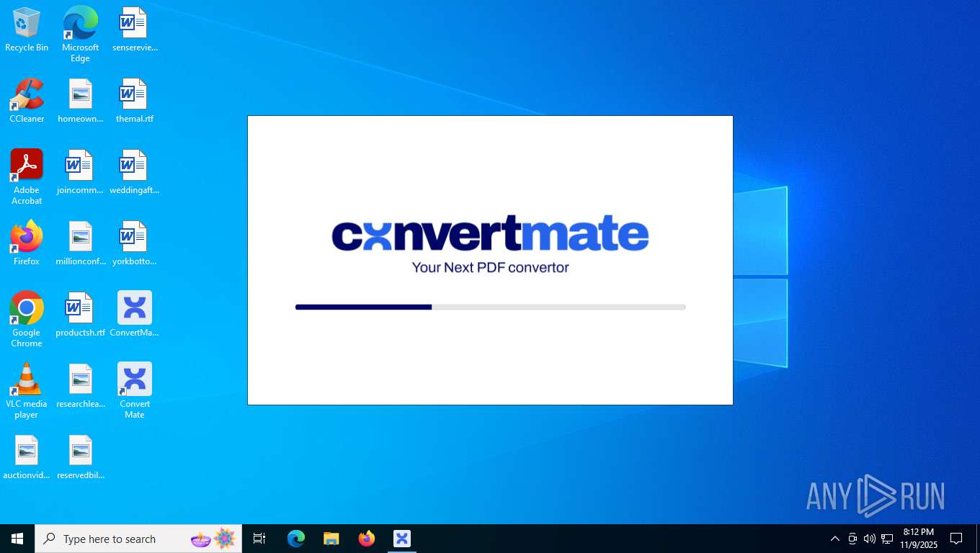Open the VLC media player shortcut
Viewport: 980px width, 553px height.
click(x=27, y=391)
